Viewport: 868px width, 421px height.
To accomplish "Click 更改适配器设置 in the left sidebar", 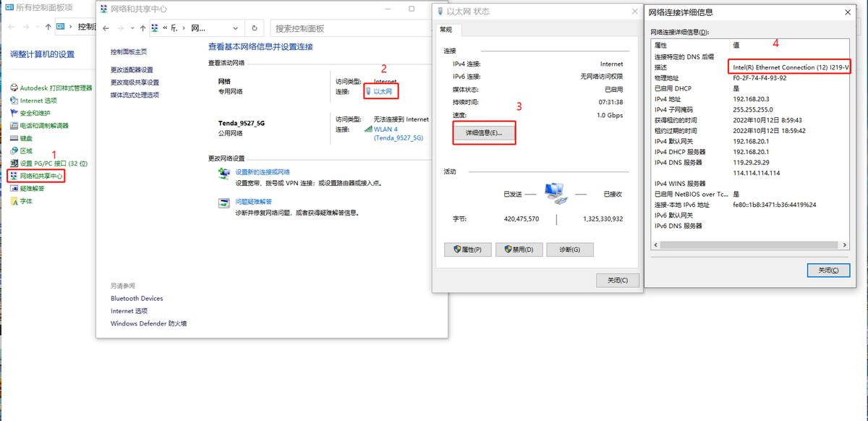I will 132,70.
